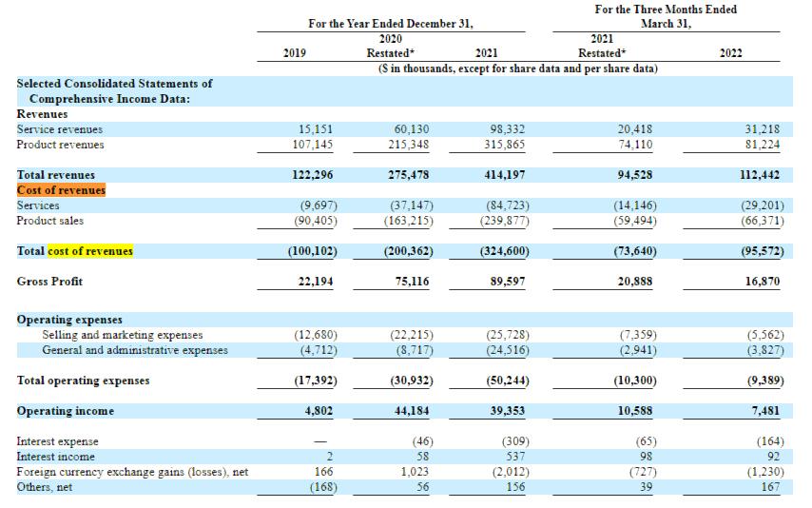This screenshot has height=508, width=812.
Task: Click 'For the Three Months Ended' header
Action: pyautogui.click(x=666, y=10)
